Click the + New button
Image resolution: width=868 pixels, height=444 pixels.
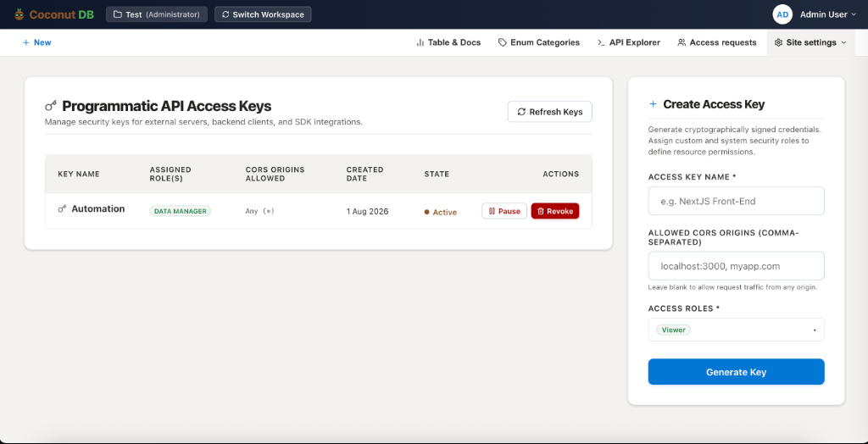(x=36, y=42)
